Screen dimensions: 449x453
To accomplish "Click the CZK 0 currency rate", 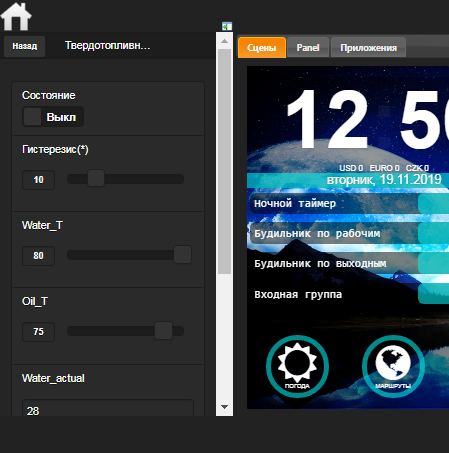I will (417, 168).
